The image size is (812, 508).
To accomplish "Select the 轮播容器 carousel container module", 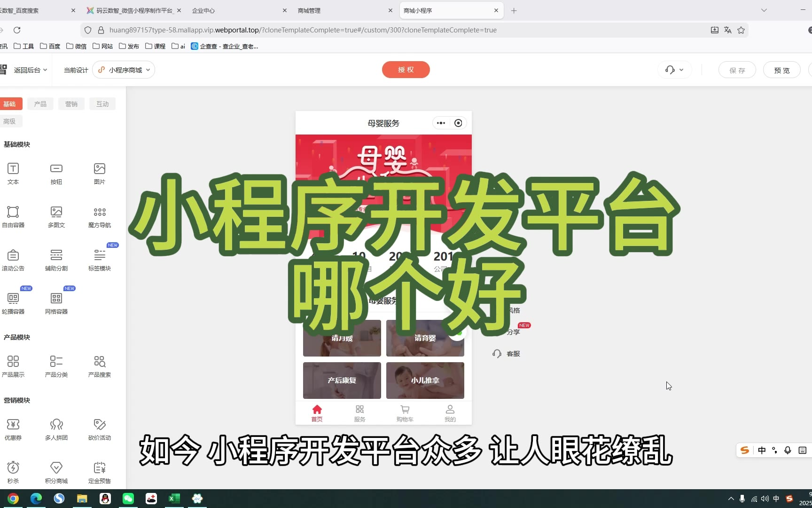I will [x=13, y=303].
